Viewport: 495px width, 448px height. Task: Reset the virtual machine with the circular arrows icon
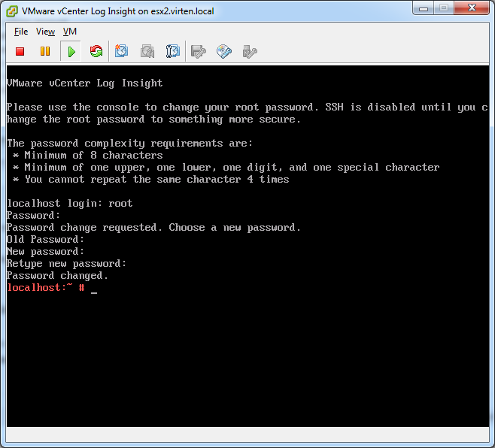click(x=96, y=51)
